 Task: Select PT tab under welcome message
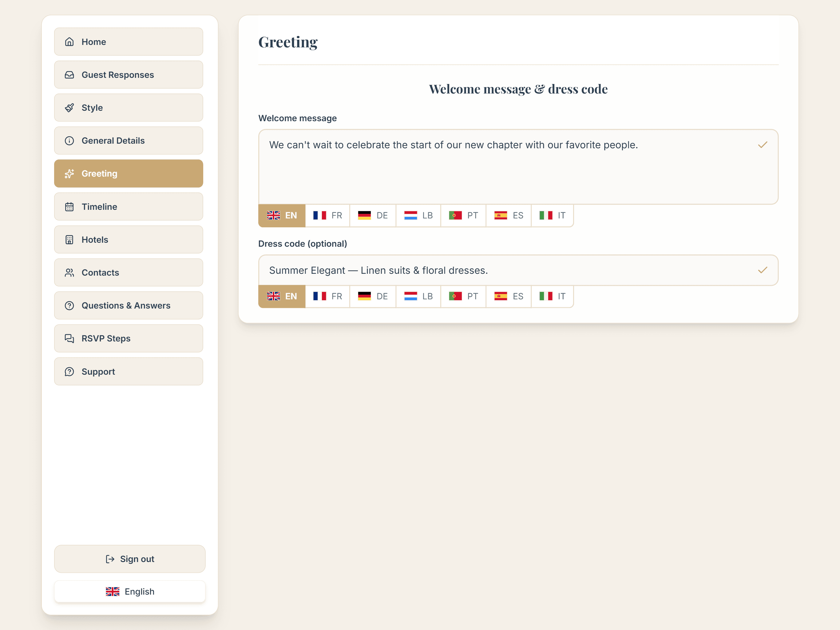[463, 215]
